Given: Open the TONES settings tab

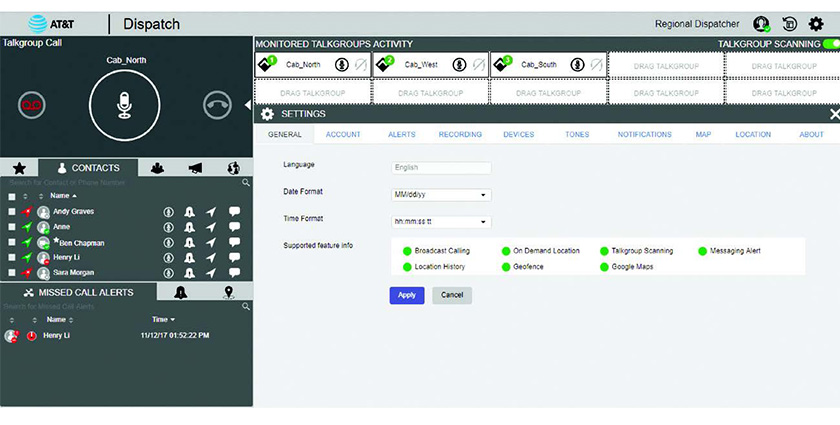Looking at the screenshot, I should pos(577,135).
